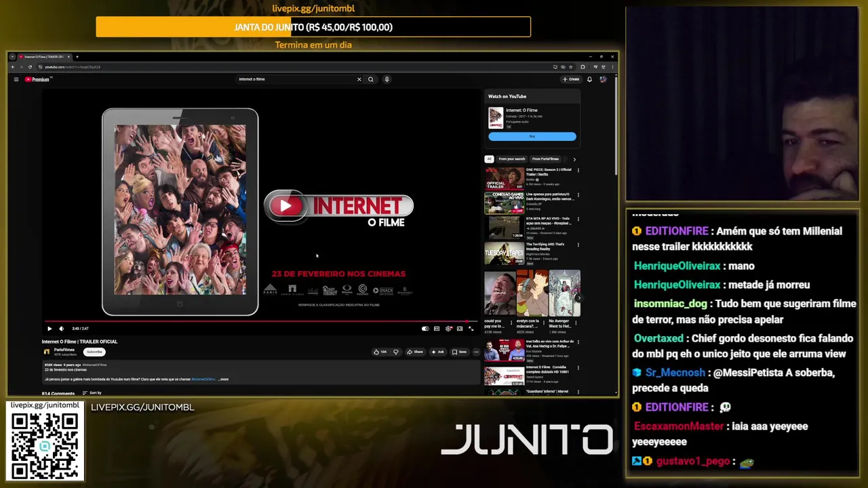This screenshot has width=868, height=488.
Task: Open the evelyn con la máscara Short
Action: point(532,293)
